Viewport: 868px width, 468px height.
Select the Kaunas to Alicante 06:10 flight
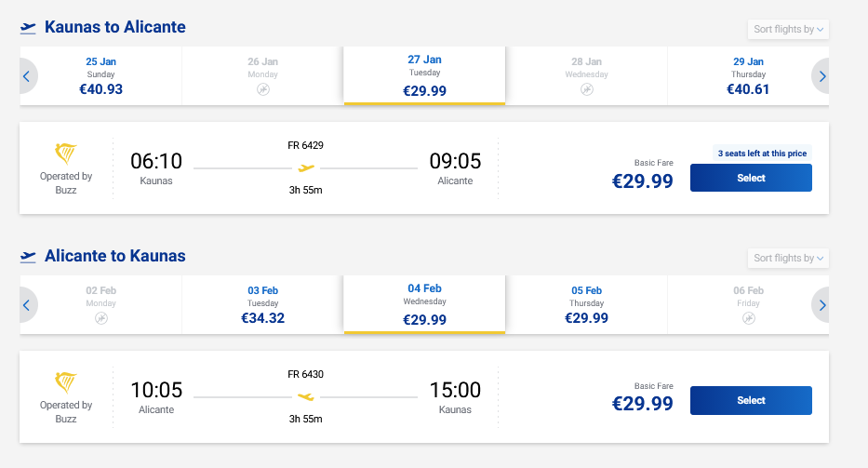pyautogui.click(x=751, y=178)
